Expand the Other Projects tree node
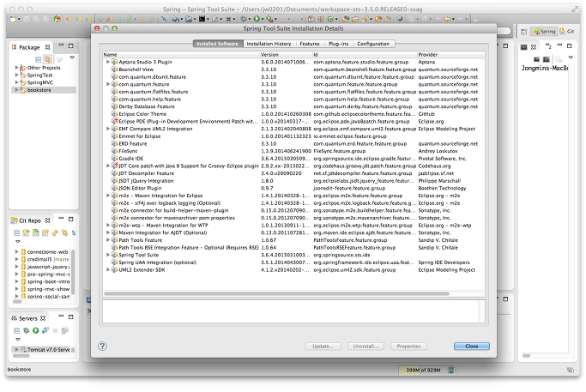Screen dimensions: 586x392 coord(16,68)
